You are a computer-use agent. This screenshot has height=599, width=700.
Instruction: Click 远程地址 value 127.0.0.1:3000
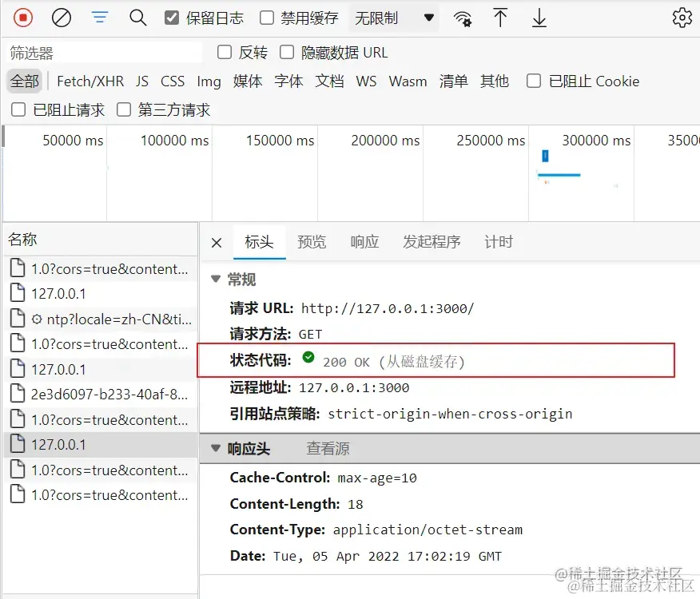354,388
